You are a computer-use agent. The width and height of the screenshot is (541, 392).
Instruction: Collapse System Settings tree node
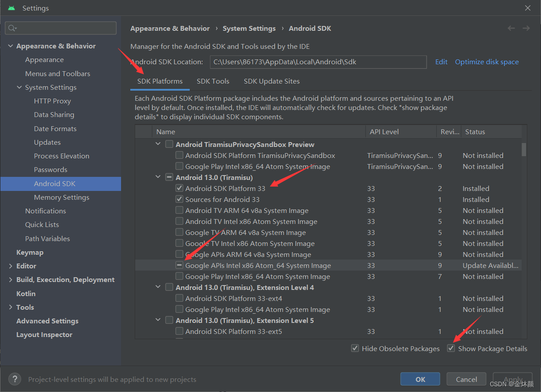pyautogui.click(x=19, y=88)
